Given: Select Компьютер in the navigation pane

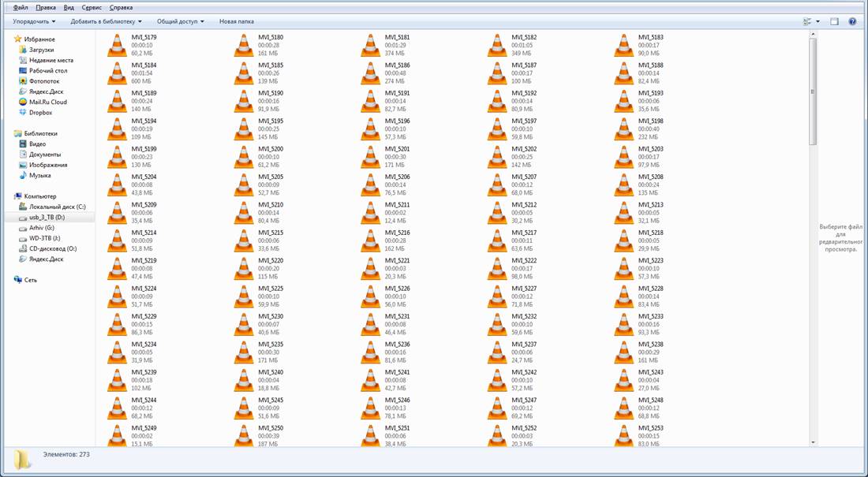Looking at the screenshot, I should (x=40, y=196).
